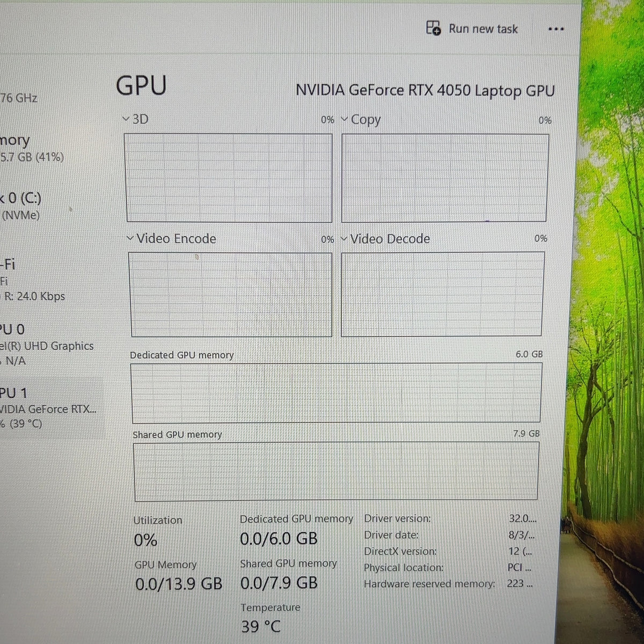This screenshot has height=644, width=644.
Task: Select the Wi-Fi item in the sidebar
Action: pyautogui.click(x=32, y=280)
